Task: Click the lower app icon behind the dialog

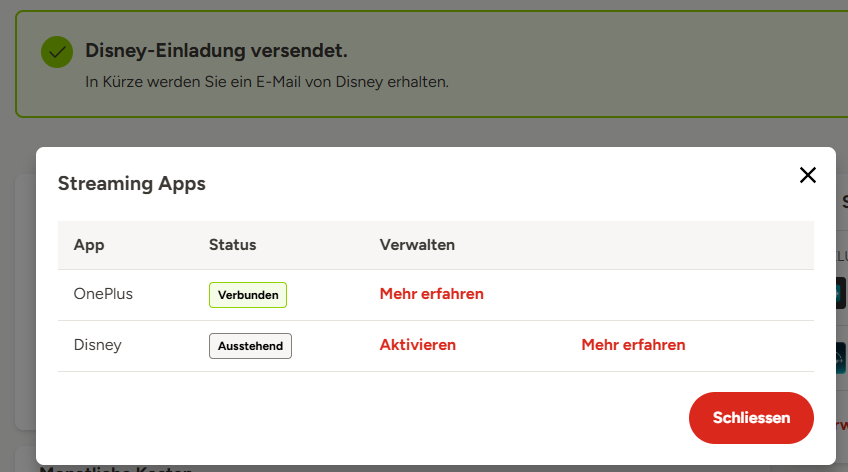Action: pyautogui.click(x=841, y=353)
